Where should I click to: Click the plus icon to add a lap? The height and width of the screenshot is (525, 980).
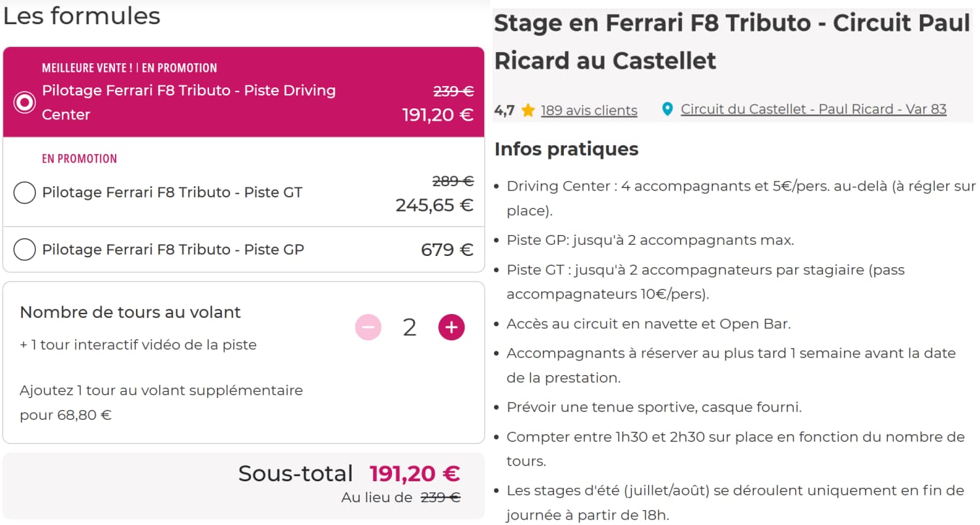coord(450,327)
